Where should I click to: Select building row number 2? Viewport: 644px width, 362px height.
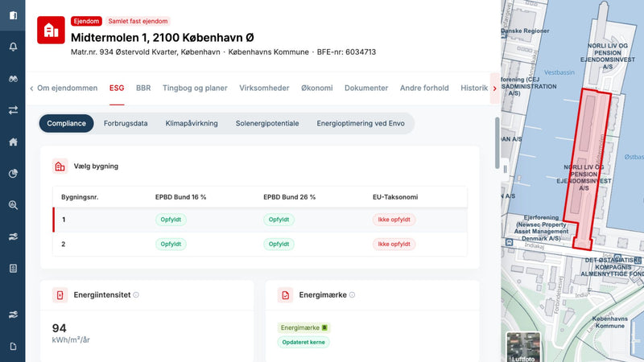(259, 245)
